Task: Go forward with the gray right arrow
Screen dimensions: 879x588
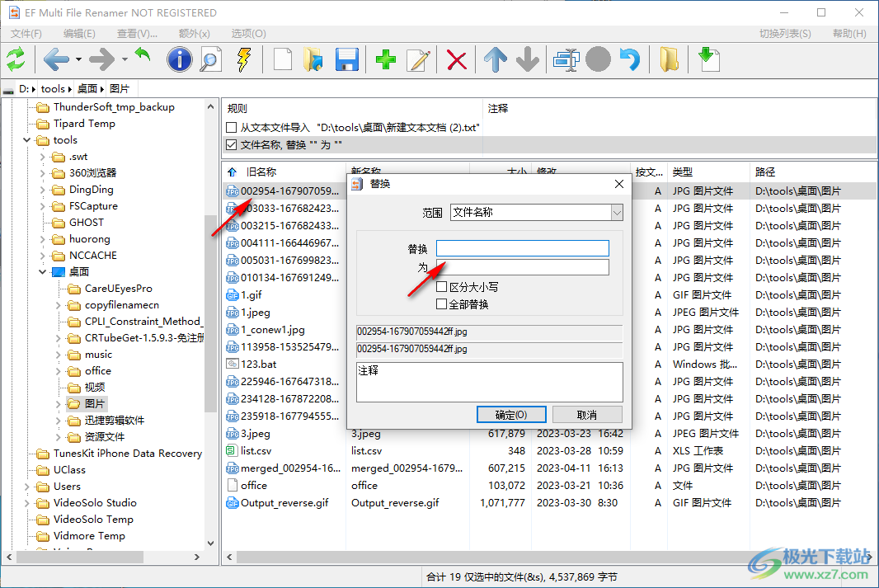Action: 102,59
